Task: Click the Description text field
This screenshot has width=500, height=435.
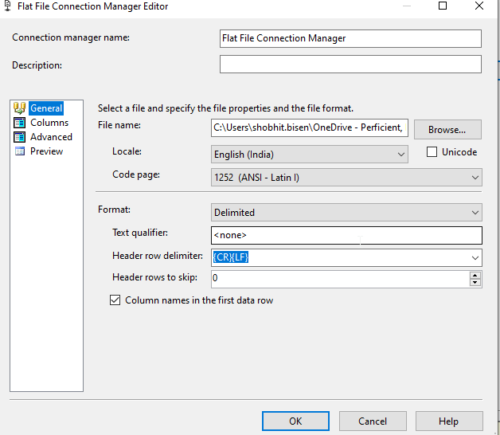Action: (x=351, y=64)
